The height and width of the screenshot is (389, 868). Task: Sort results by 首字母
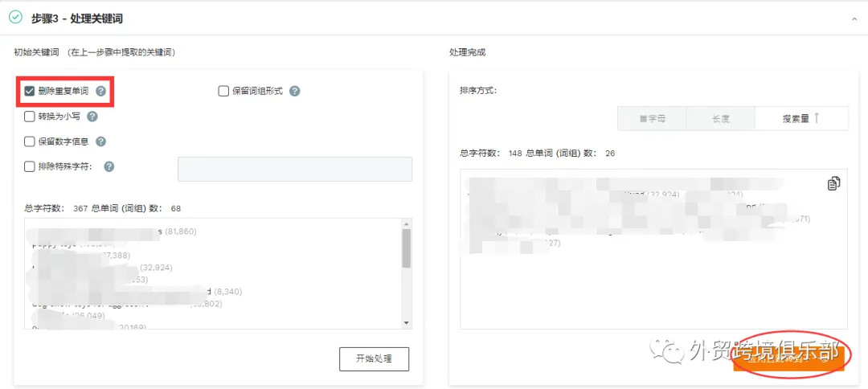click(x=652, y=119)
